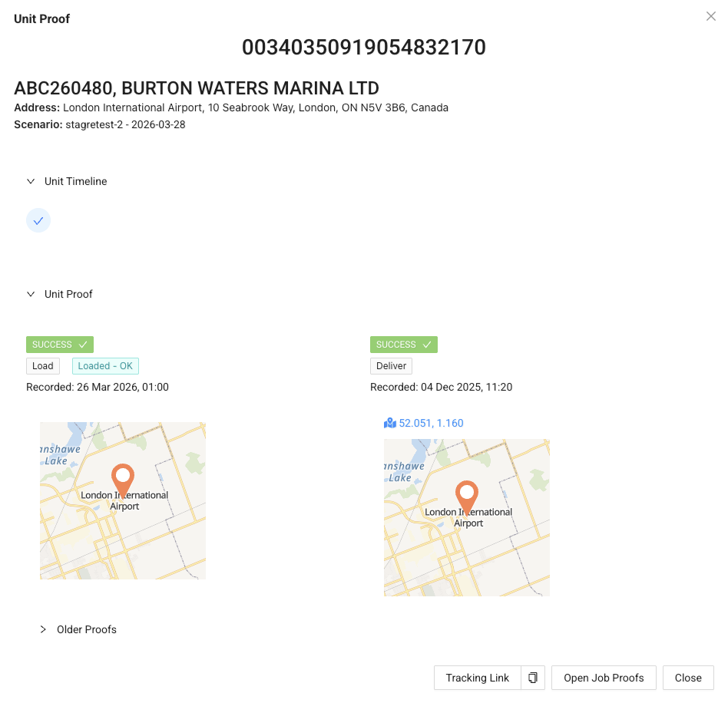This screenshot has height=703, width=728.
Task: Click the map icon beside coordinates
Action: (x=390, y=423)
